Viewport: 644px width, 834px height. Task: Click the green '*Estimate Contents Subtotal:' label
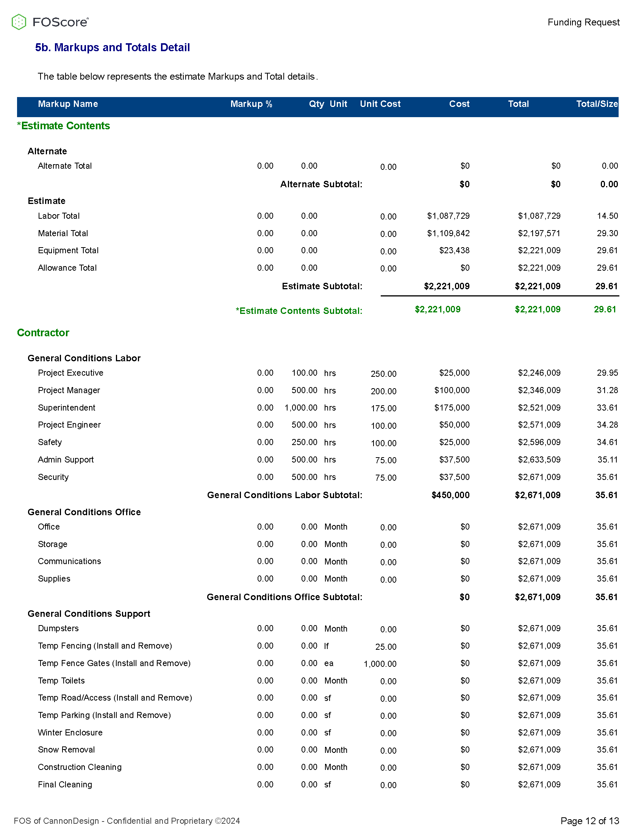(299, 310)
